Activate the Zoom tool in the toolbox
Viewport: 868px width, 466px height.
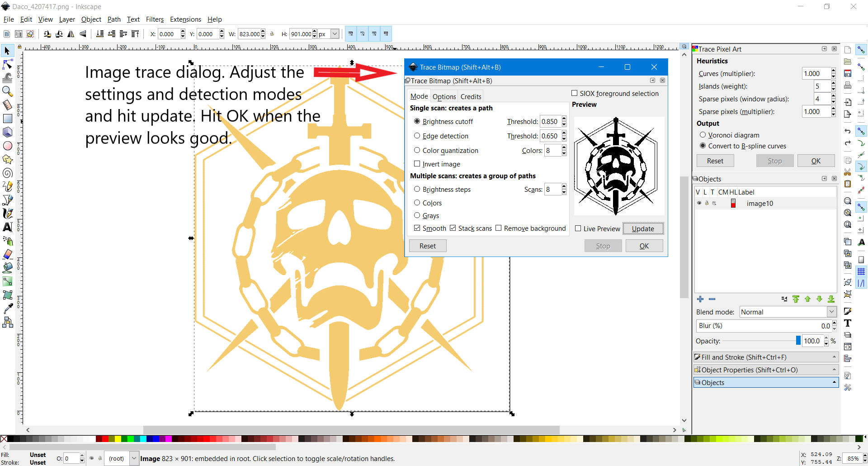pyautogui.click(x=7, y=91)
